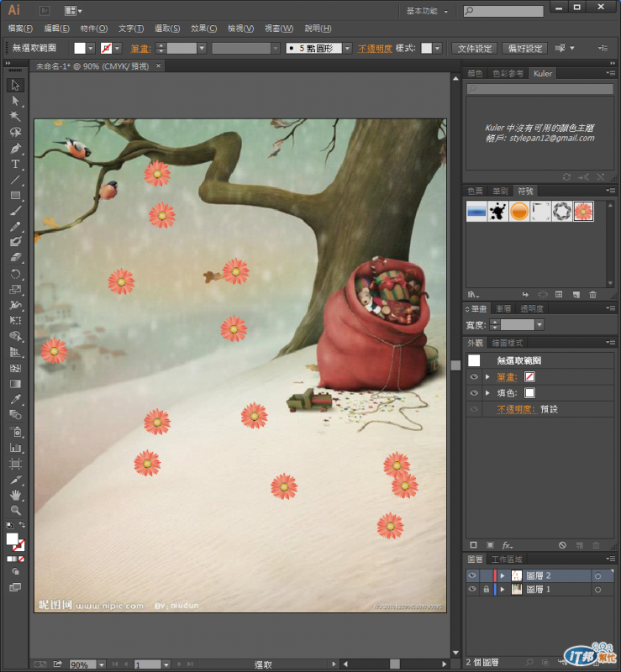Open the 物件(O) menu
The height and width of the screenshot is (672, 621).
(x=94, y=29)
